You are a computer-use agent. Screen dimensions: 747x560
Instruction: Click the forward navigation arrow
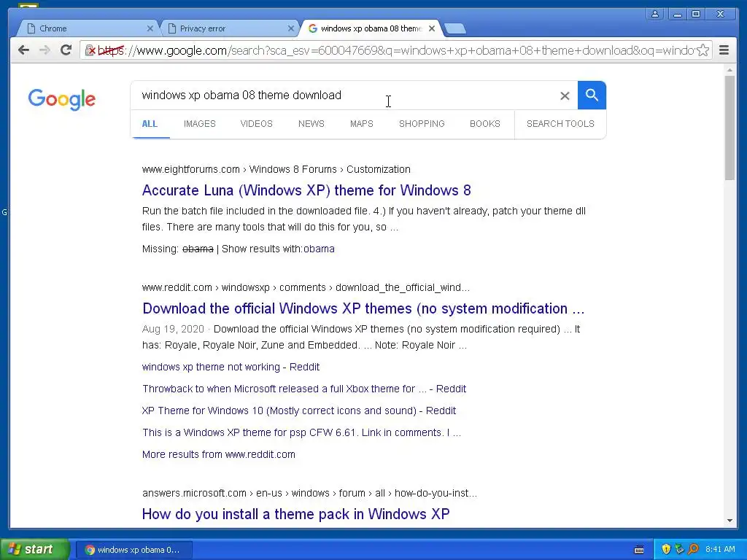(x=44, y=50)
